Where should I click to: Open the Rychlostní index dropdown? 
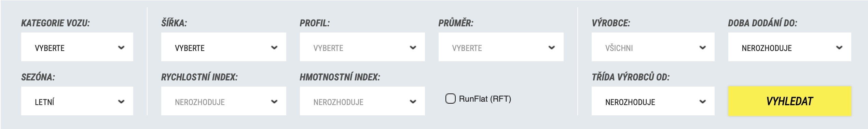[224, 101]
